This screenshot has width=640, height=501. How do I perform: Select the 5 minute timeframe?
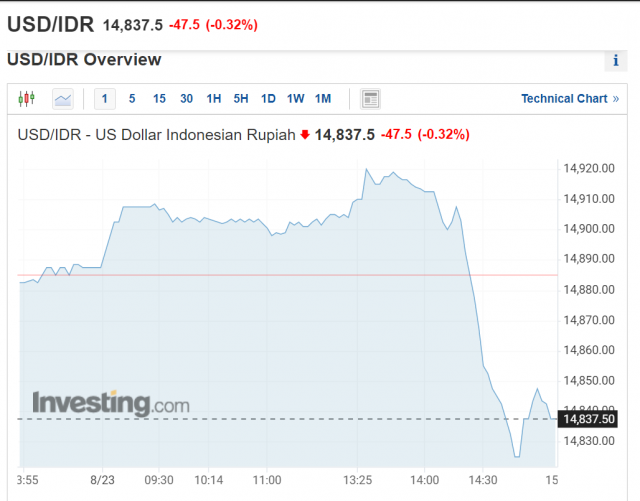click(x=132, y=99)
